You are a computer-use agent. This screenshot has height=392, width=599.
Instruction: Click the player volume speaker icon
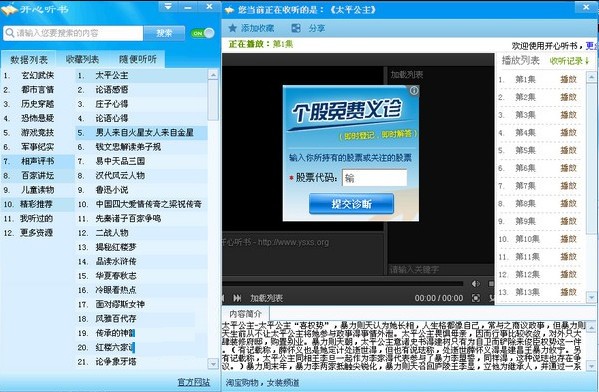pyautogui.click(x=476, y=283)
